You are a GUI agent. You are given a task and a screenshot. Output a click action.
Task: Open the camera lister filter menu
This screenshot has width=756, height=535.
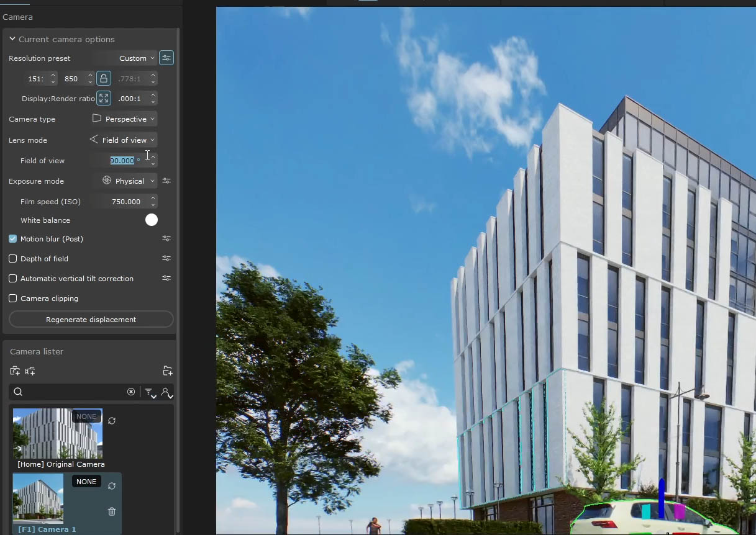coord(150,392)
